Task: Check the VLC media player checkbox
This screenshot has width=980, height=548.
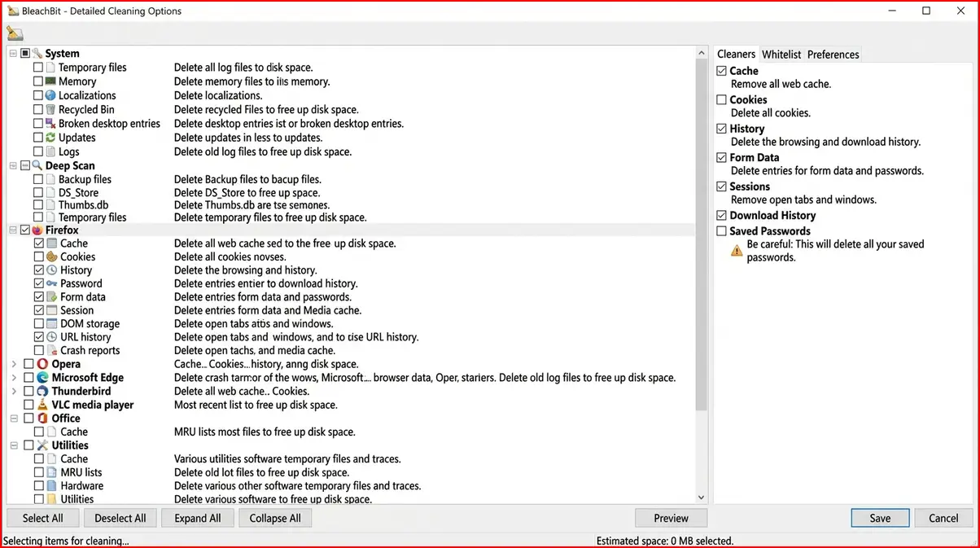Action: tap(29, 405)
